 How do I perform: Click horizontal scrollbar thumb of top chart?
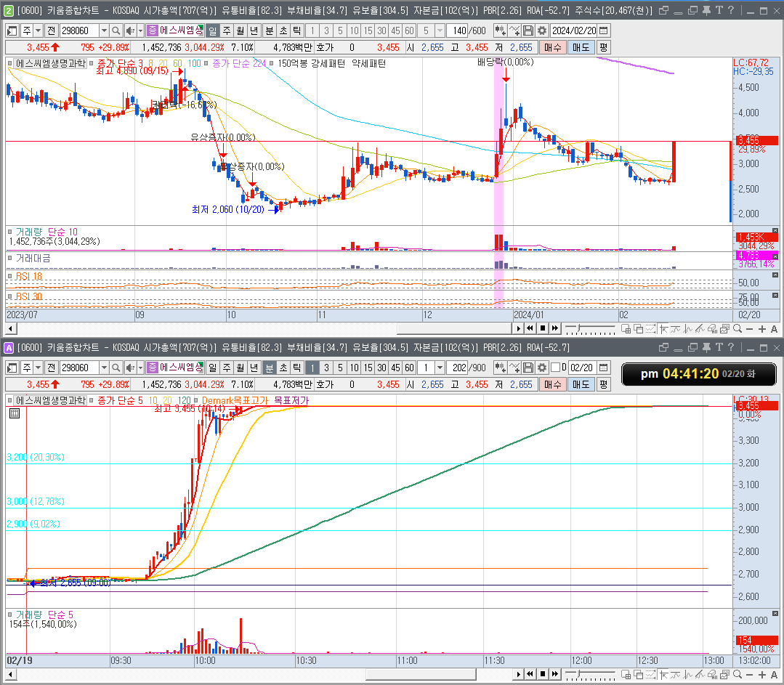tap(454, 328)
